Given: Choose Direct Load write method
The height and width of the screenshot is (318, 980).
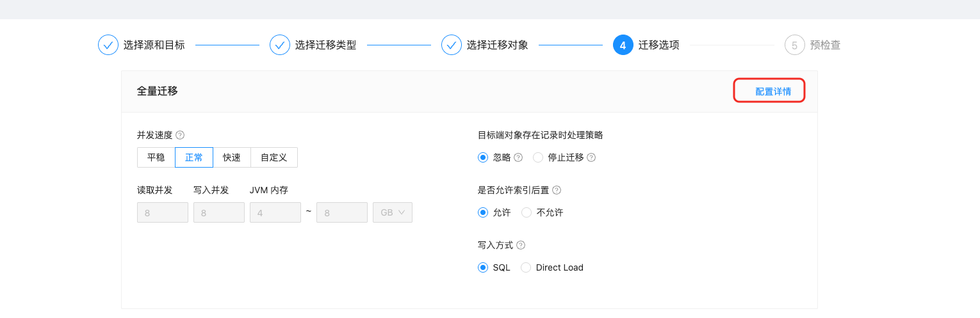Looking at the screenshot, I should click(x=526, y=267).
